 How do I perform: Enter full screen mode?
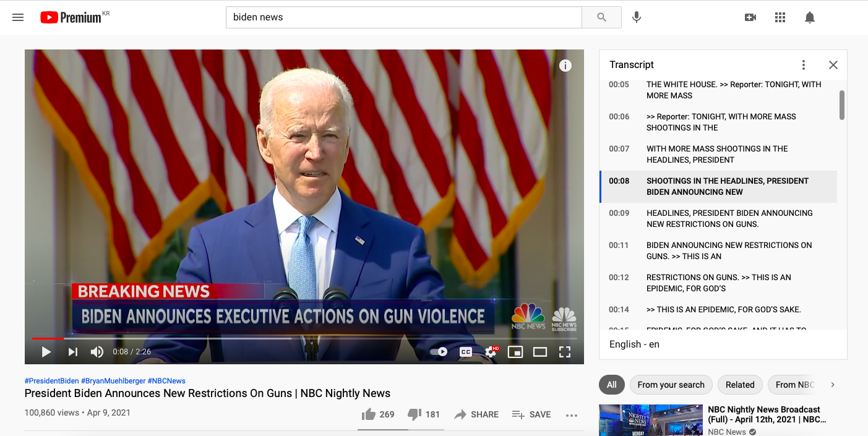click(x=565, y=352)
